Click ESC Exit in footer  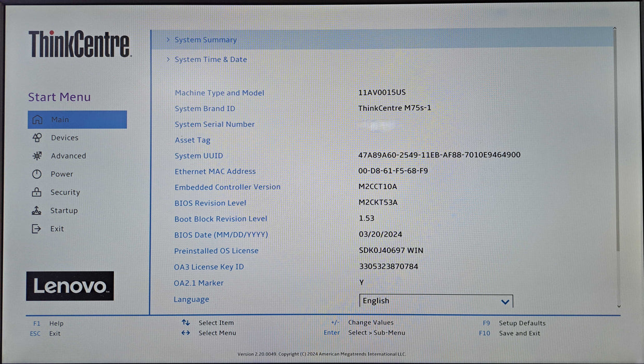[45, 334]
